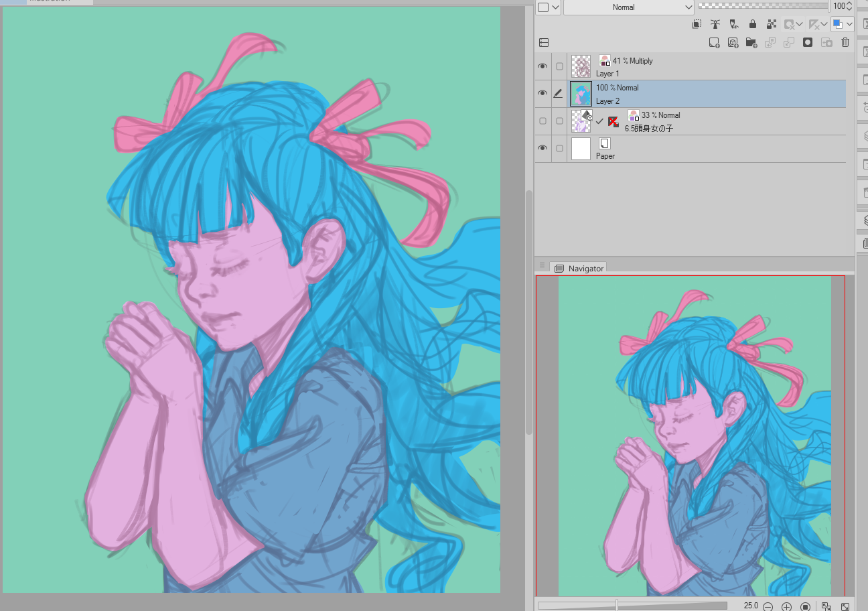Image resolution: width=868 pixels, height=611 pixels.
Task: Select the Paper layer thumbnail
Action: (x=581, y=148)
